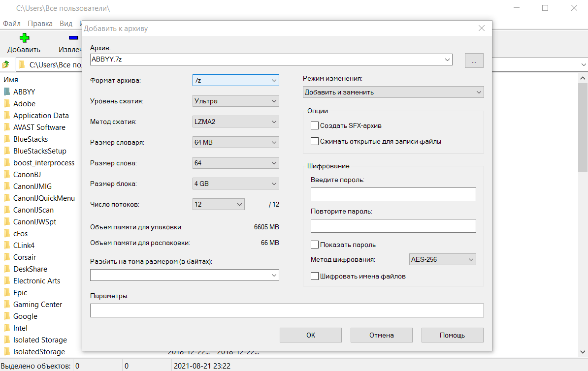Image resolution: width=588 pixels, height=371 pixels.
Task: Open the Формат архива dropdown
Action: [x=235, y=80]
